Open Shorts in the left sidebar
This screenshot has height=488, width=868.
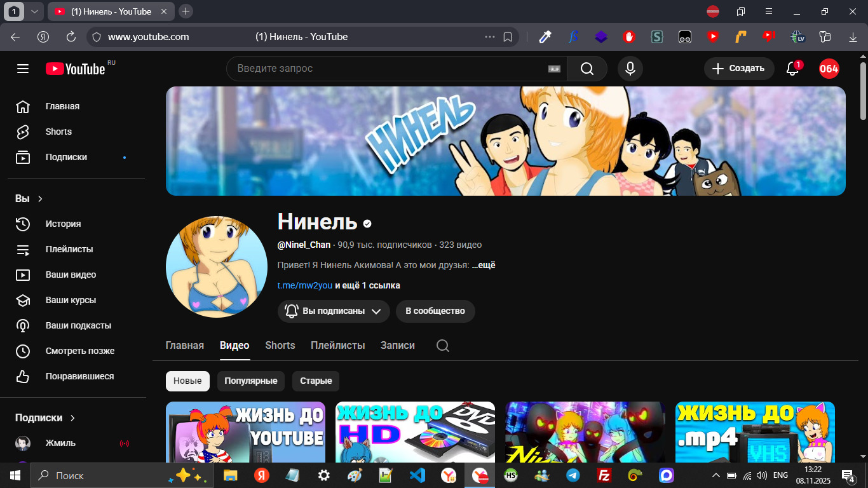(58, 132)
